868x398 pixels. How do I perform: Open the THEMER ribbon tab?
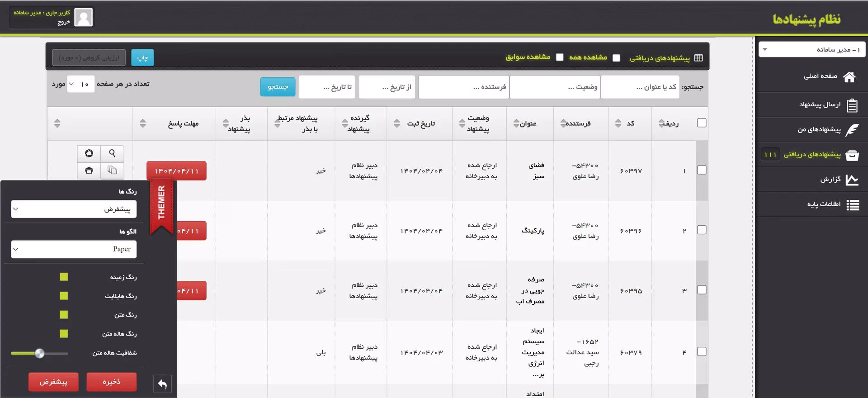click(161, 203)
